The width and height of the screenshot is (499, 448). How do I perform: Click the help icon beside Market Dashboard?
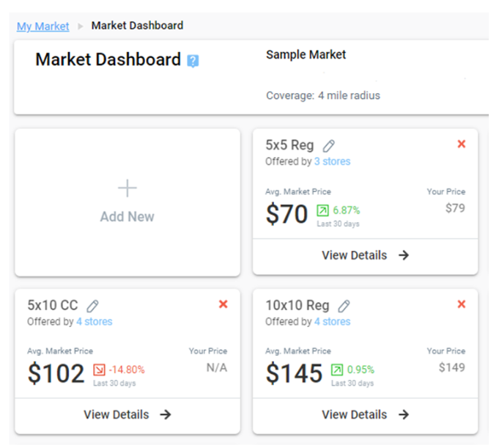193,61
